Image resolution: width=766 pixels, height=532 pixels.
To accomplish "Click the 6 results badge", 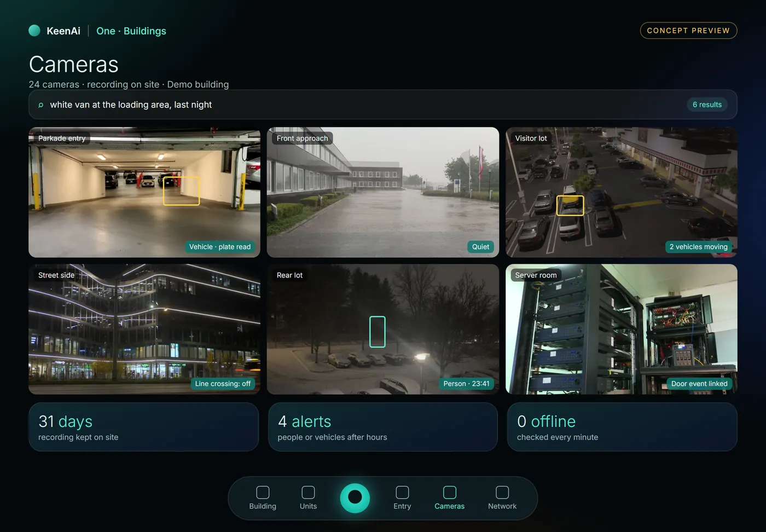I will [x=707, y=105].
